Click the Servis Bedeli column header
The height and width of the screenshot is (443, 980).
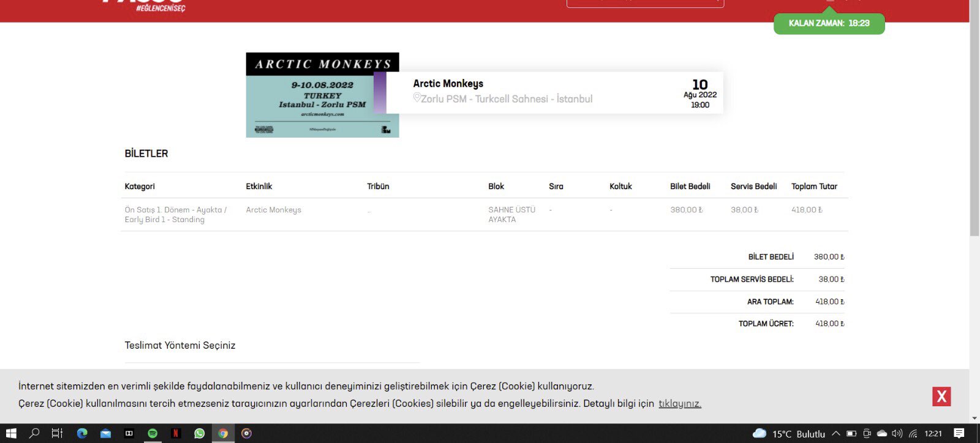[754, 187]
